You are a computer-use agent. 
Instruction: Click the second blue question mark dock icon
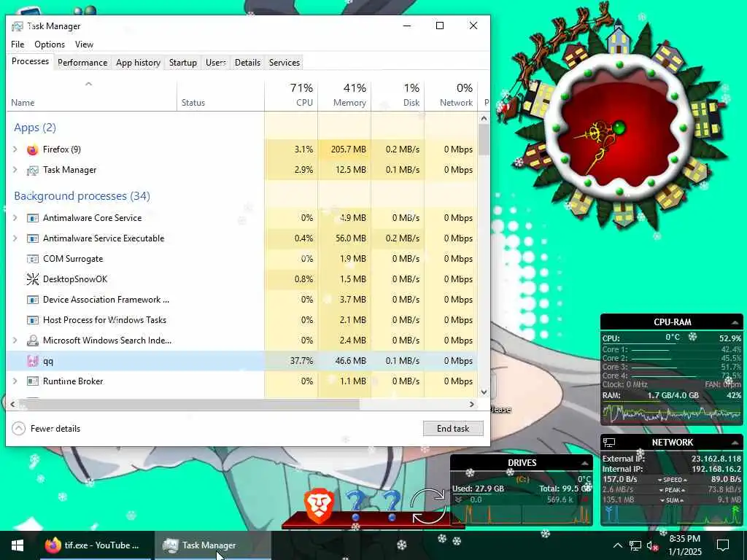tap(392, 506)
